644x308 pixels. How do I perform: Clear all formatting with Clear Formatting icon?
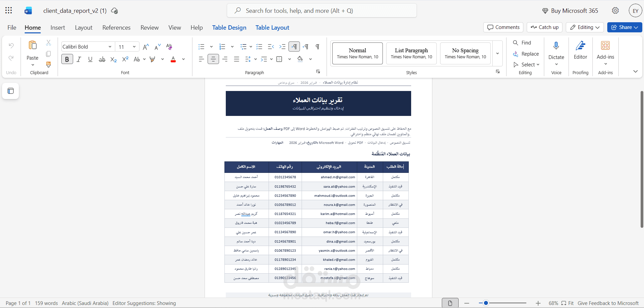169,47
